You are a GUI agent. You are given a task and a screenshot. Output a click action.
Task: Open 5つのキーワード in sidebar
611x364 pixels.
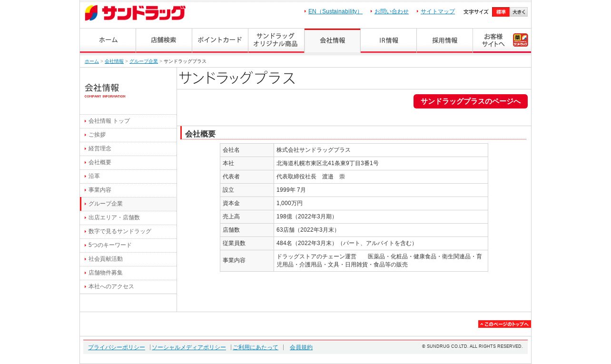[x=128, y=246]
